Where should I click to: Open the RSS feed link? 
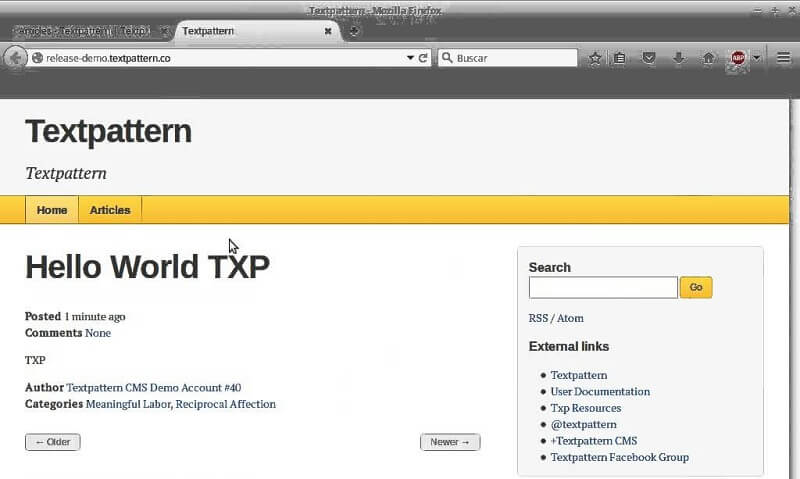click(538, 318)
